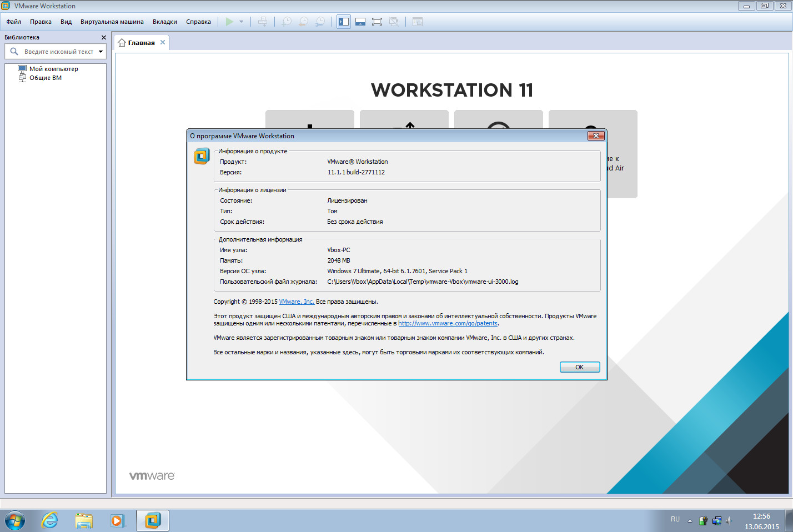This screenshot has height=532, width=793.
Task: Open the Вкладки menu
Action: pyautogui.click(x=165, y=22)
